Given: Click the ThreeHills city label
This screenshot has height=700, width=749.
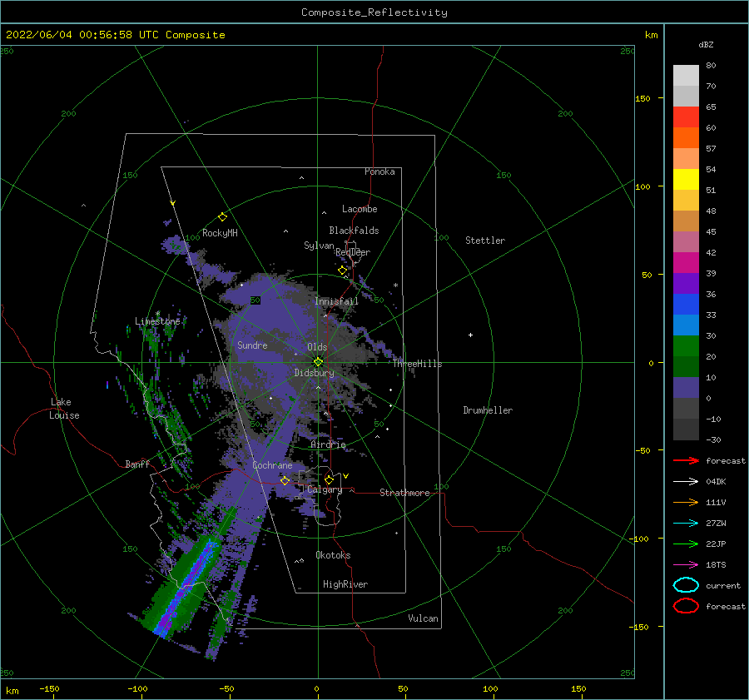Looking at the screenshot, I should [x=418, y=364].
